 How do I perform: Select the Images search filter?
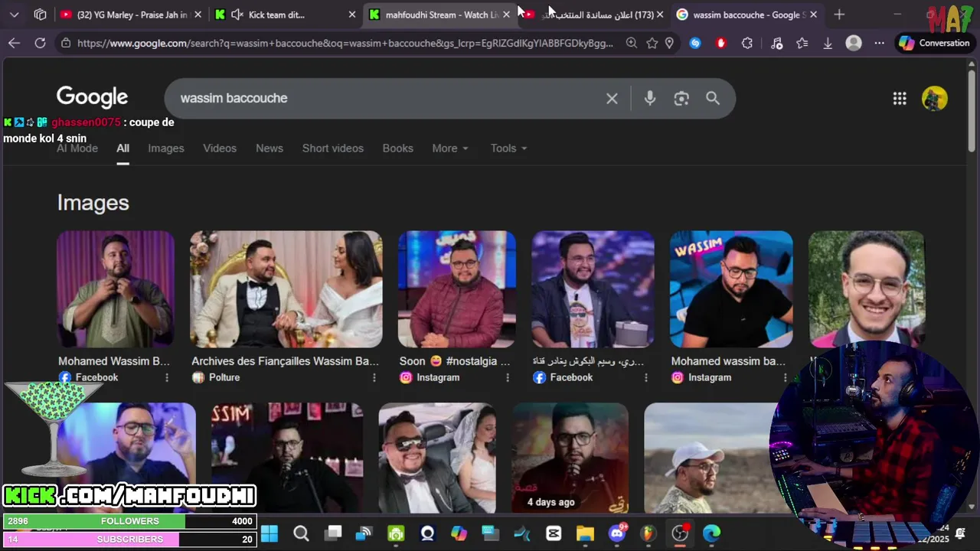tap(166, 148)
